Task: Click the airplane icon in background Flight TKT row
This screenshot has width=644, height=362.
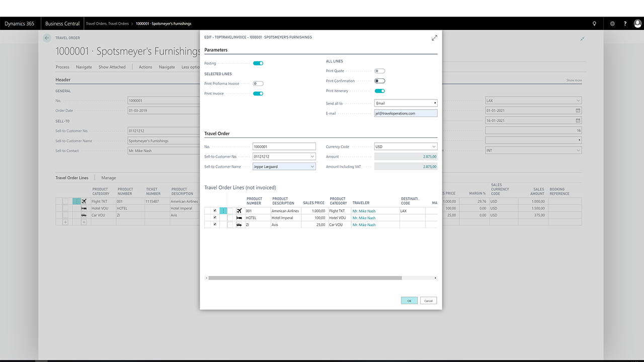Action: [x=84, y=201]
